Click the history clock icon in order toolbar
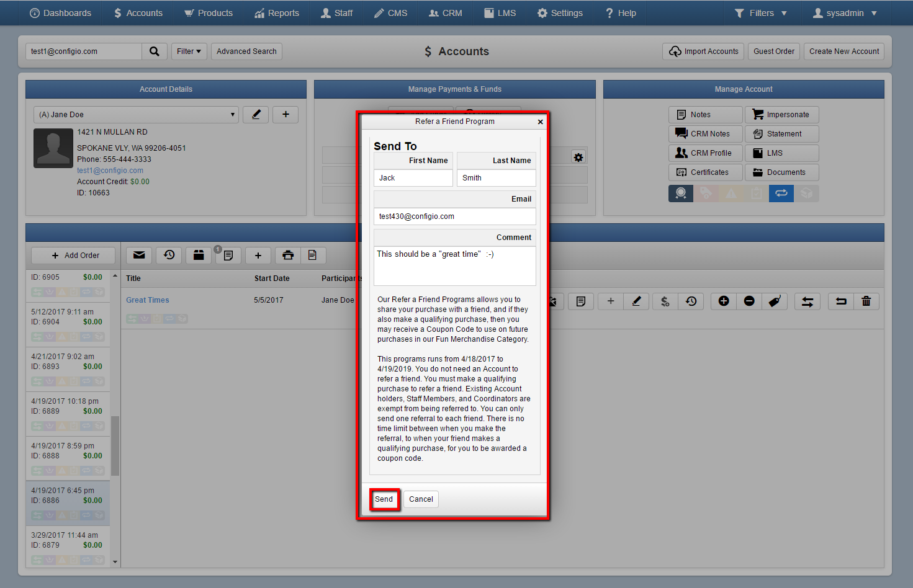 [169, 255]
